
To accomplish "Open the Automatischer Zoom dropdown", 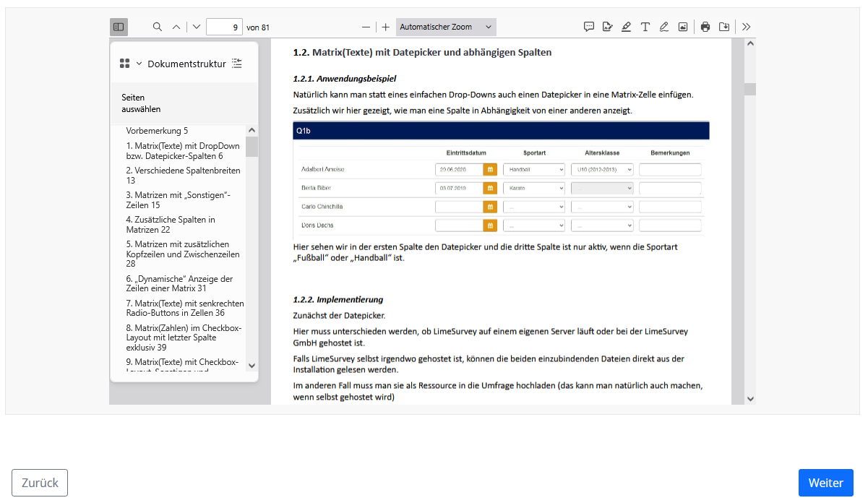I will [446, 27].
